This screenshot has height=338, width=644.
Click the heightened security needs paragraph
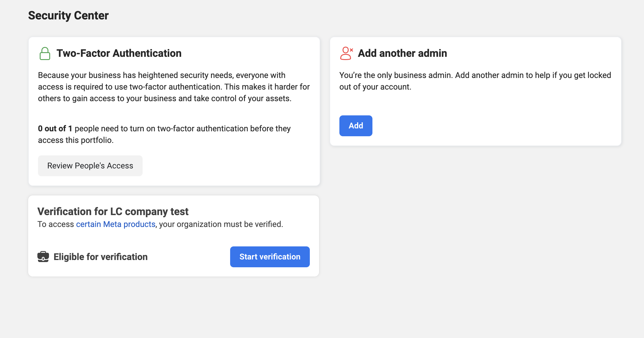pos(174,86)
